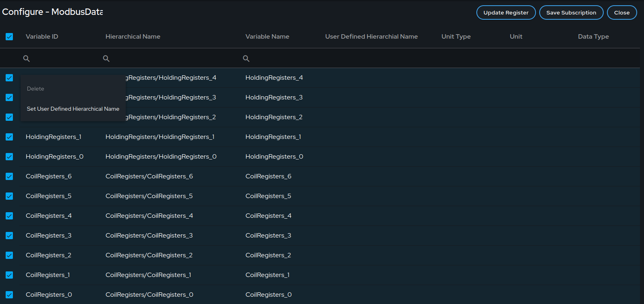Click HoldingRegisters/HoldingRegisters_1 hierarchical name
Screen dimensions: 644x304
coord(160,137)
